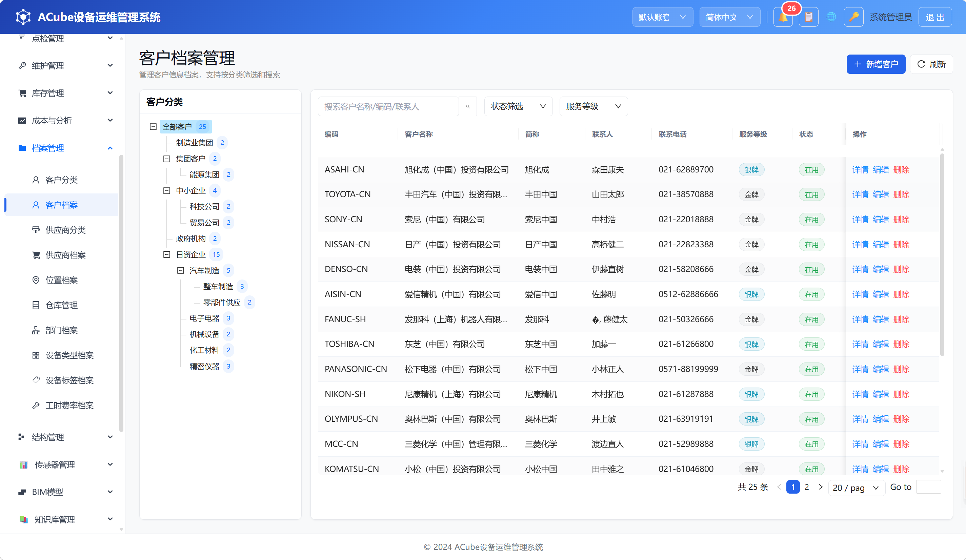Click the icon beside 结构管理
Screen dimensions: 966x560
[21, 437]
